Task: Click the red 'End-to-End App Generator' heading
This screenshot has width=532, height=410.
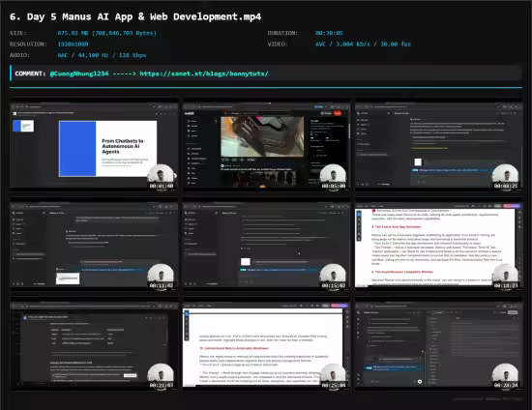Action: tap(397, 226)
